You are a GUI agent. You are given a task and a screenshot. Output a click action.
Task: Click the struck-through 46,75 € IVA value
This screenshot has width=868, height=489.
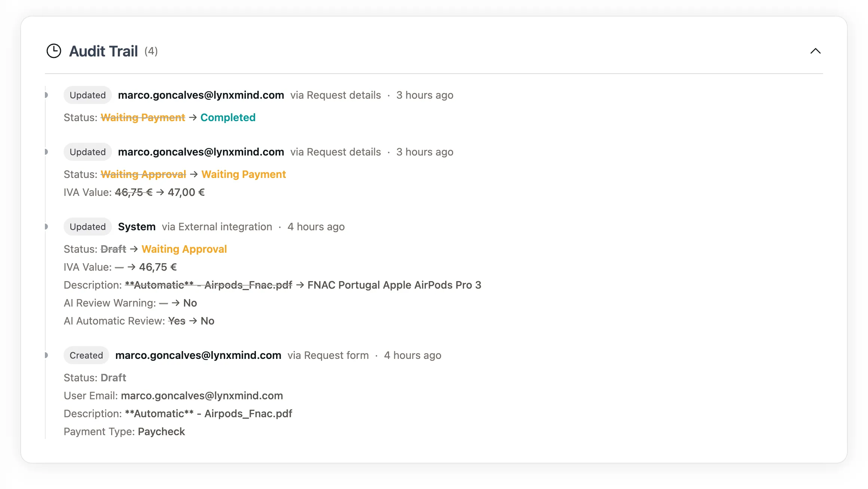point(134,193)
